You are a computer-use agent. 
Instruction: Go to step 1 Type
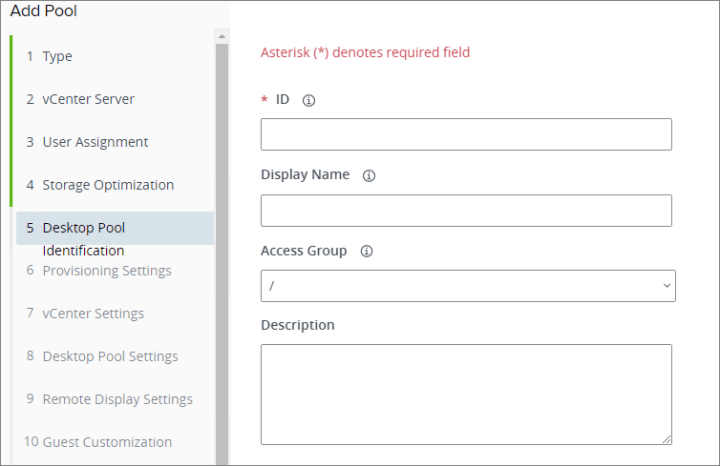57,56
